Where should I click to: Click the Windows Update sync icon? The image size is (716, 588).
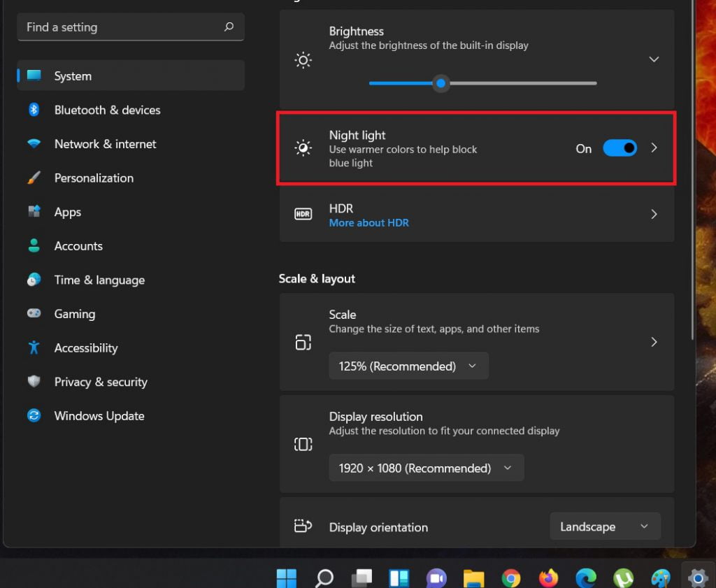click(x=34, y=415)
